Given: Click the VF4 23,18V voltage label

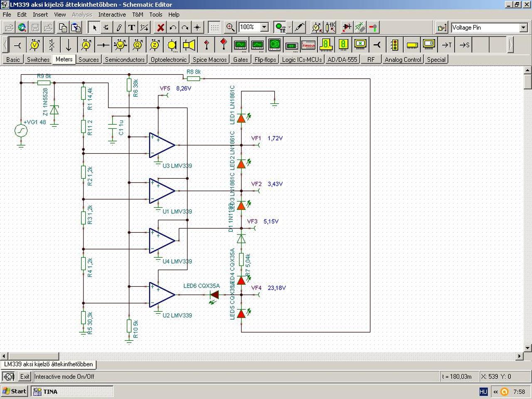Looking at the screenshot, I should [x=268, y=288].
